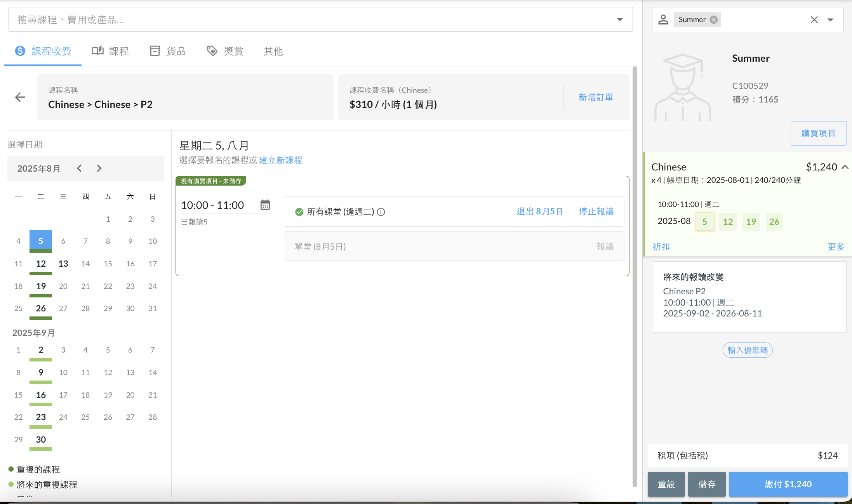Viewport: 852px width, 504px height.
Task: Clear the student field with the X icon
Action: 814,20
